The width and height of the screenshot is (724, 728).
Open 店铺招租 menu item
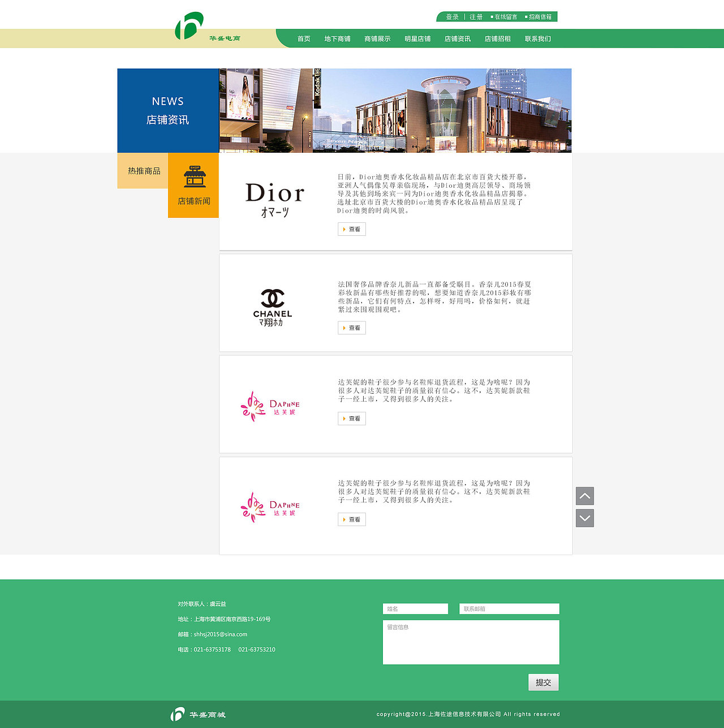498,39
